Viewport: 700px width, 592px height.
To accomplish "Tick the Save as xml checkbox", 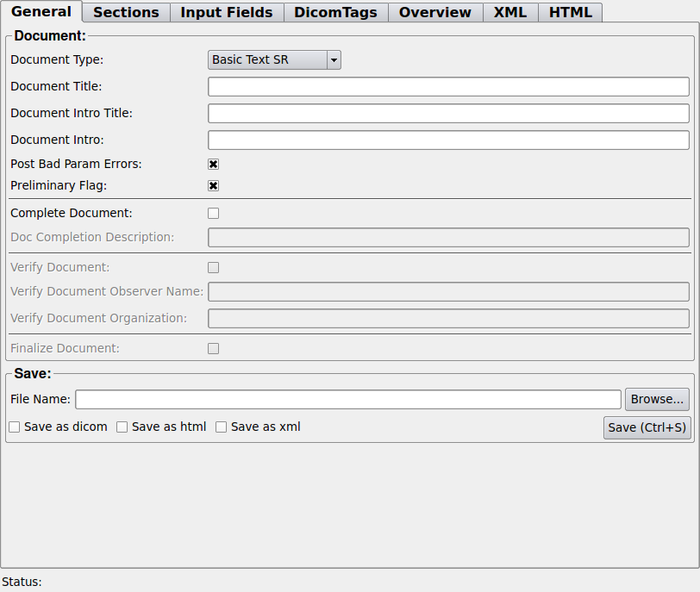I will click(222, 427).
